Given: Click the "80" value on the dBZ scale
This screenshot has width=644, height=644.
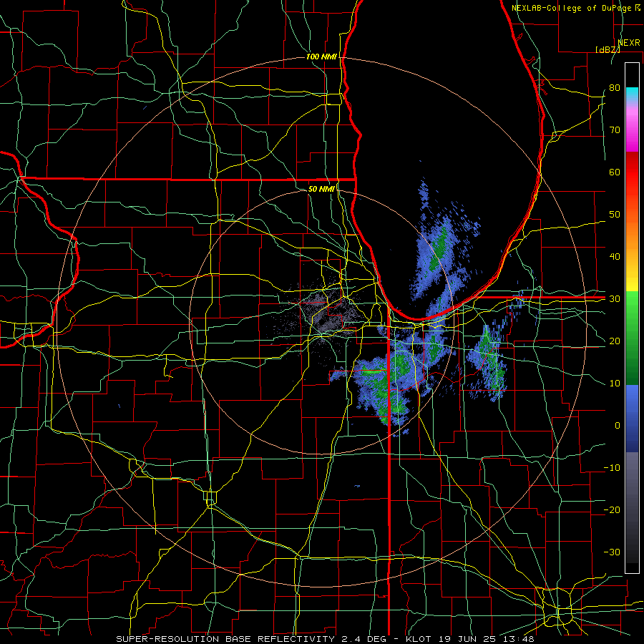Looking at the screenshot, I should [615, 88].
